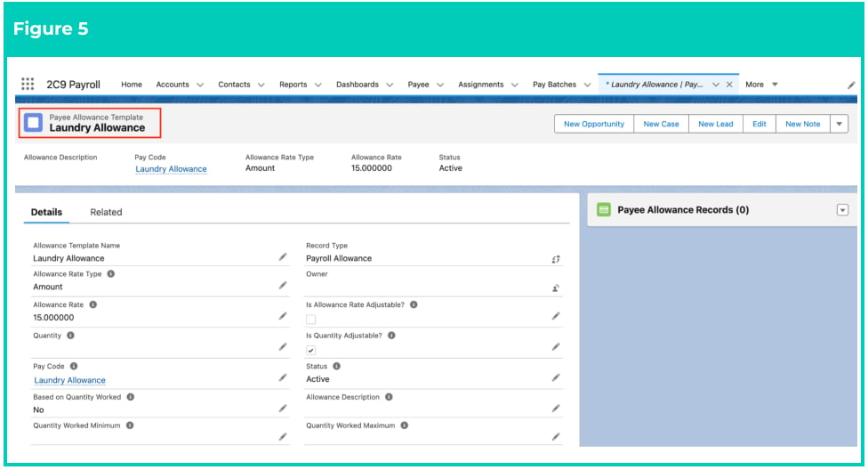This screenshot has height=470, width=868.
Task: Click info icon beside Is Allowance Rate Adjustable
Action: (414, 304)
